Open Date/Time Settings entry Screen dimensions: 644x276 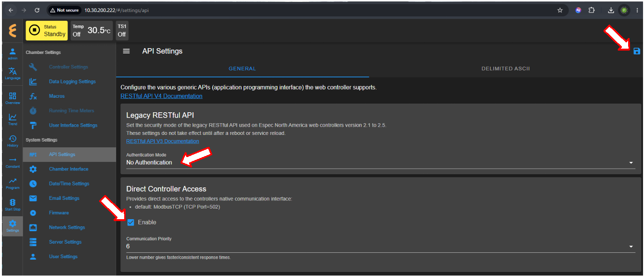pos(69,184)
